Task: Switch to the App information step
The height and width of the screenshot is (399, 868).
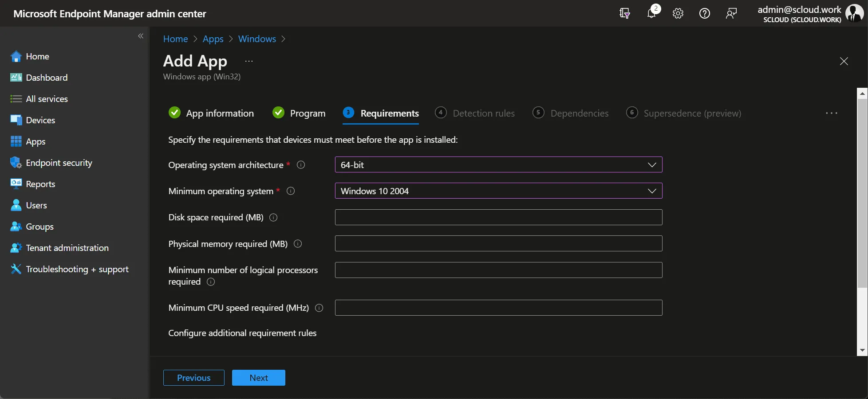Action: point(211,113)
